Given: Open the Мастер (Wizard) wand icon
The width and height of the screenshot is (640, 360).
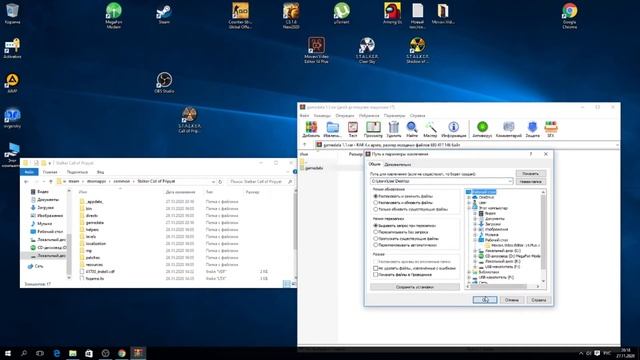Looking at the screenshot, I should [430, 129].
